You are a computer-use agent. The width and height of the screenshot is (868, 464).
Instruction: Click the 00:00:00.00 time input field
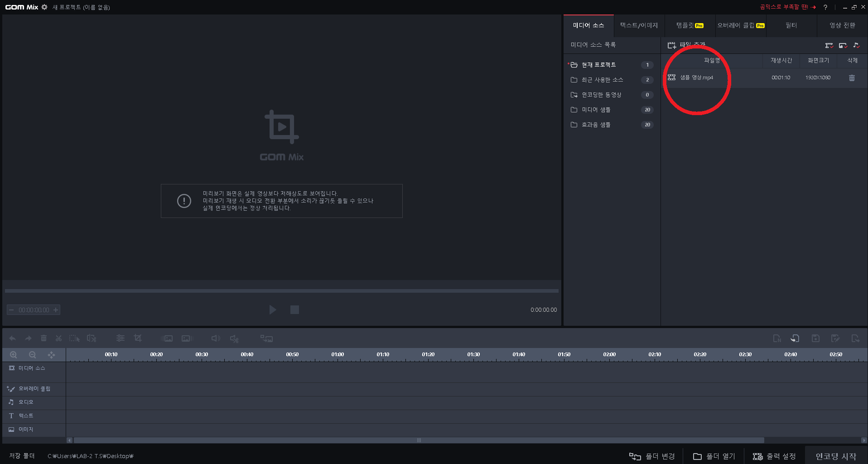point(34,310)
